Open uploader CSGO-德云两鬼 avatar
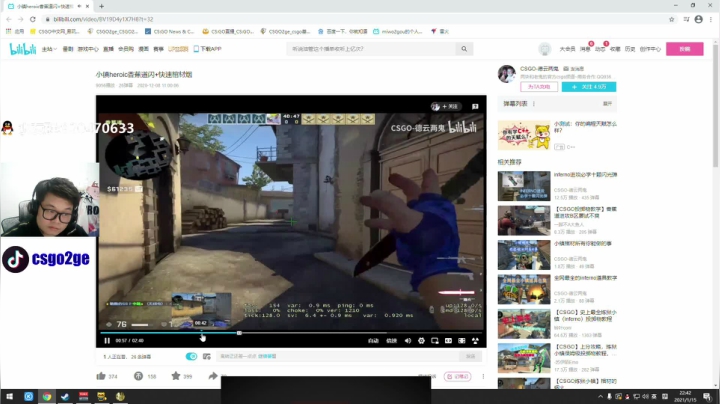This screenshot has width=720, height=404. pos(507,73)
